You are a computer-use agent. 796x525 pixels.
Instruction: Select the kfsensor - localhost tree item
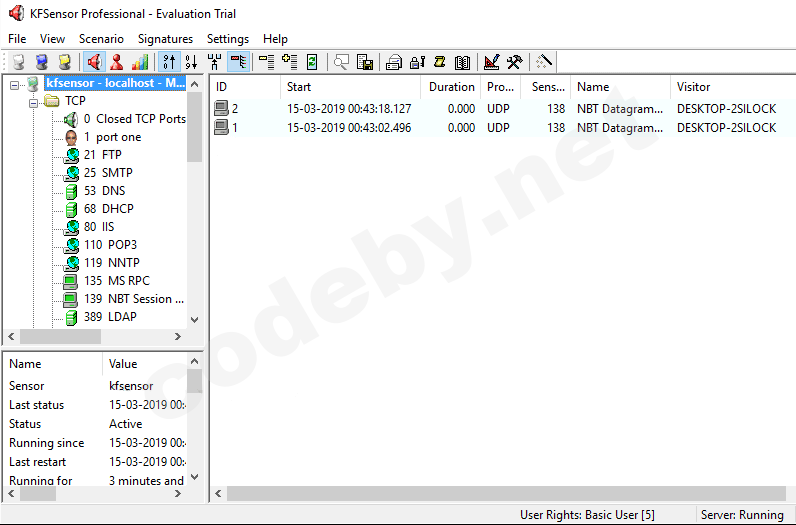[116, 83]
